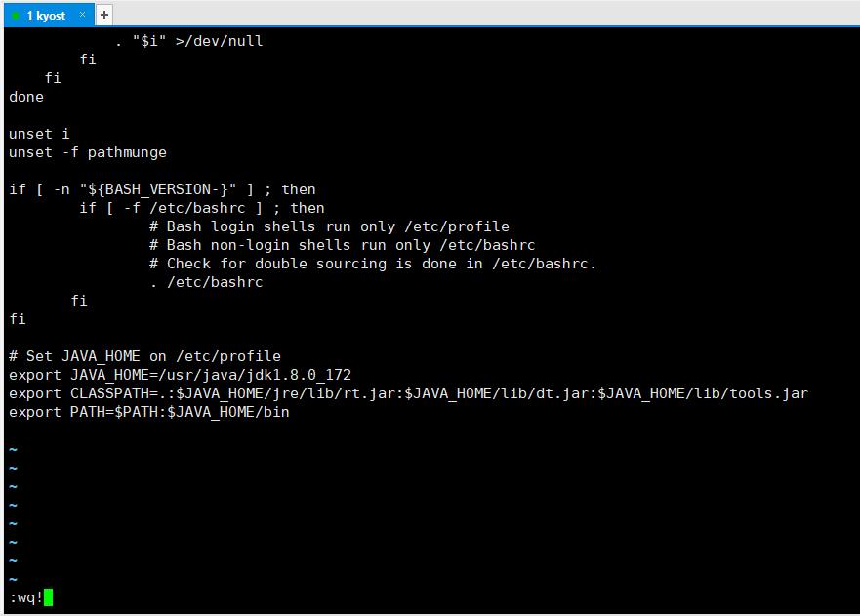Click the green block cursor after :wq!
Viewport: 860px width, 616px height.
point(48,597)
